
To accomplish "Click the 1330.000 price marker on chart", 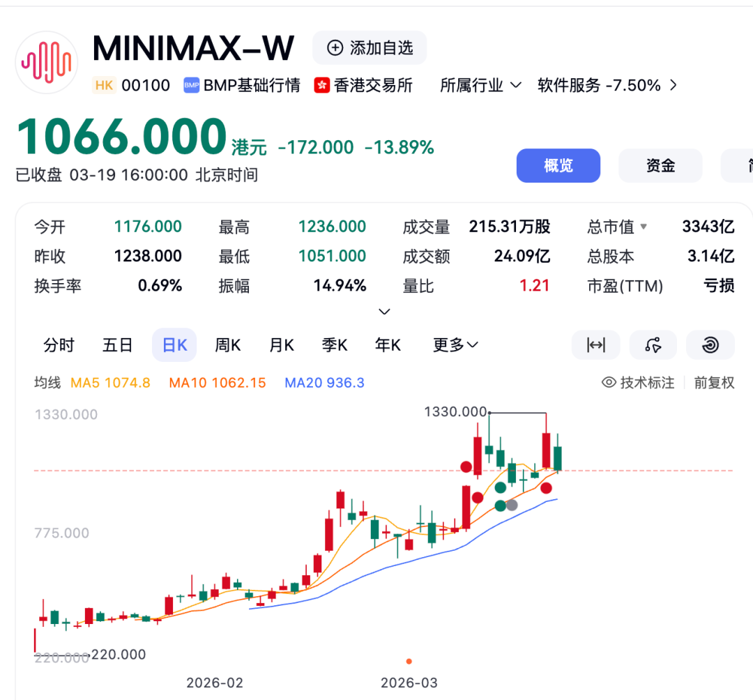I will point(456,412).
